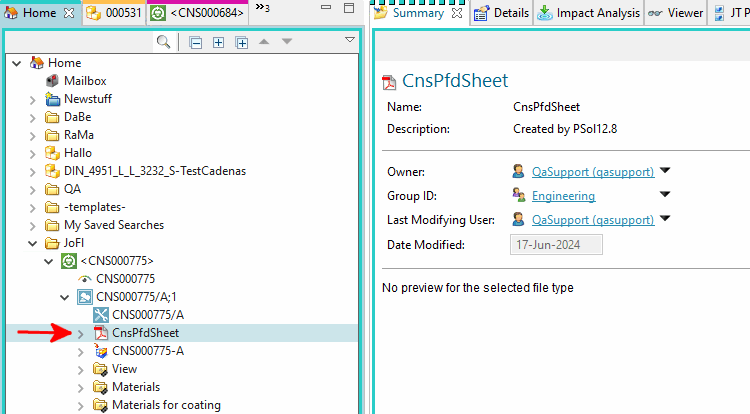Image resolution: width=750 pixels, height=414 pixels.
Task: Click the CNS000775-A model icon
Action: (101, 351)
